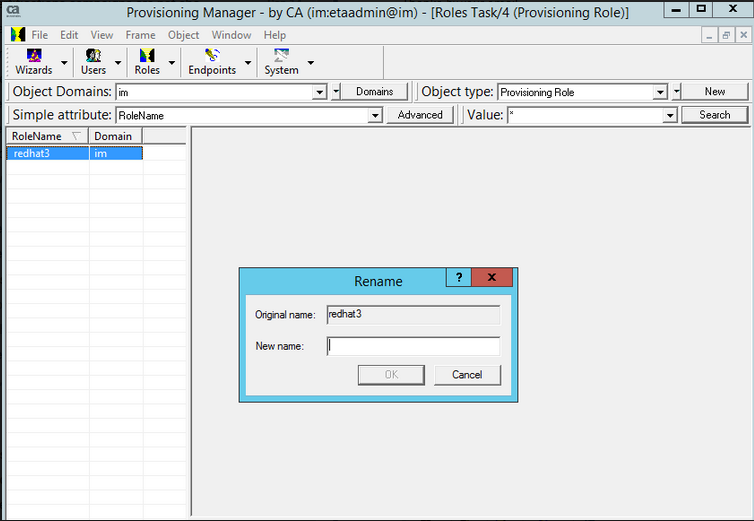Expand the Object type dropdown
Image resolution: width=754 pixels, height=521 pixels.
click(660, 92)
